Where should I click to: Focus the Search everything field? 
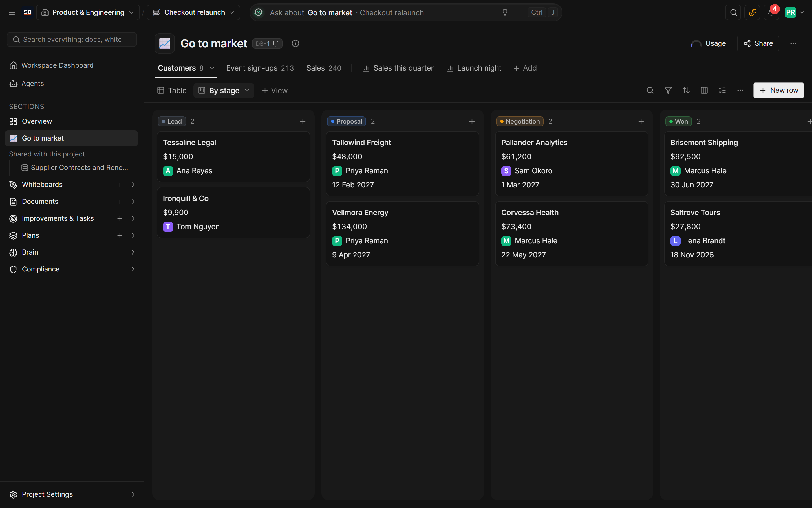[x=72, y=39]
